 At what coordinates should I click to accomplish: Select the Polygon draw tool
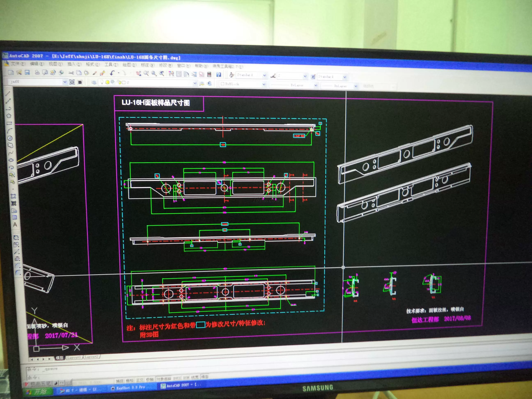(x=9, y=116)
